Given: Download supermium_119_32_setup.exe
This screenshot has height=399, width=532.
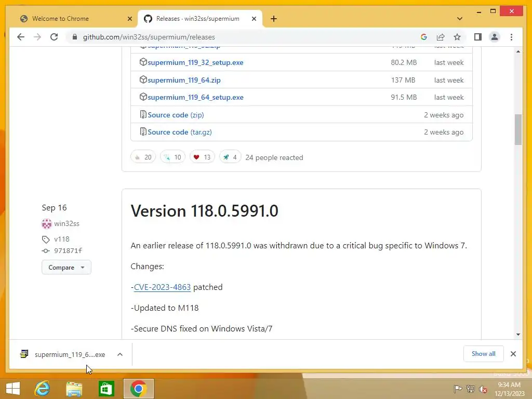Looking at the screenshot, I should 195,62.
